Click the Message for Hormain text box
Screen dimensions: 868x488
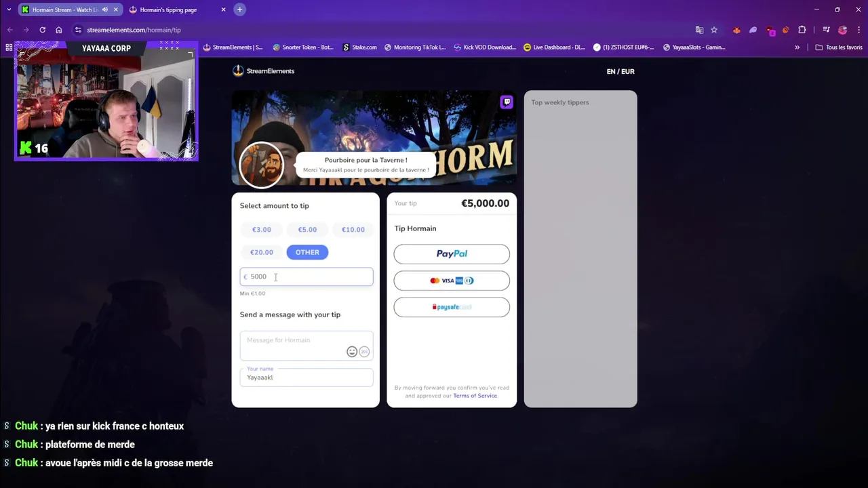(307, 346)
